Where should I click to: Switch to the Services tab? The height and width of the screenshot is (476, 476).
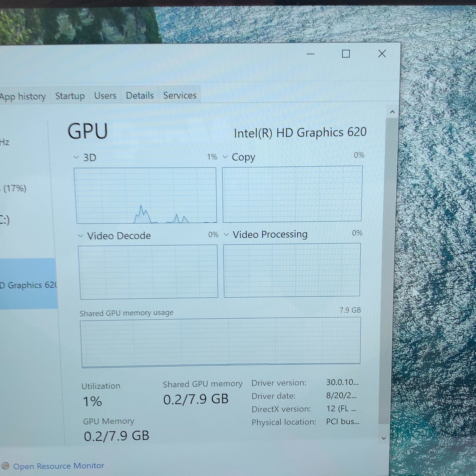pos(180,95)
